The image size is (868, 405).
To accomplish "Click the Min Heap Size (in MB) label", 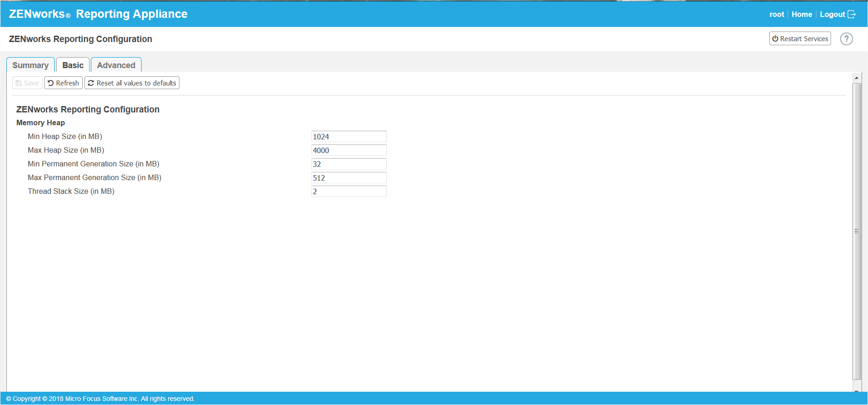I will coord(65,136).
